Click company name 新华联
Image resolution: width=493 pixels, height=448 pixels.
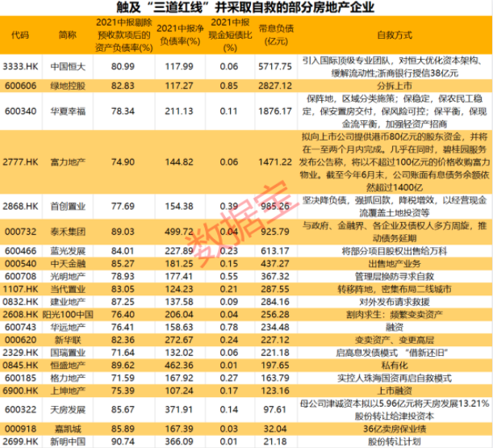click(68, 340)
